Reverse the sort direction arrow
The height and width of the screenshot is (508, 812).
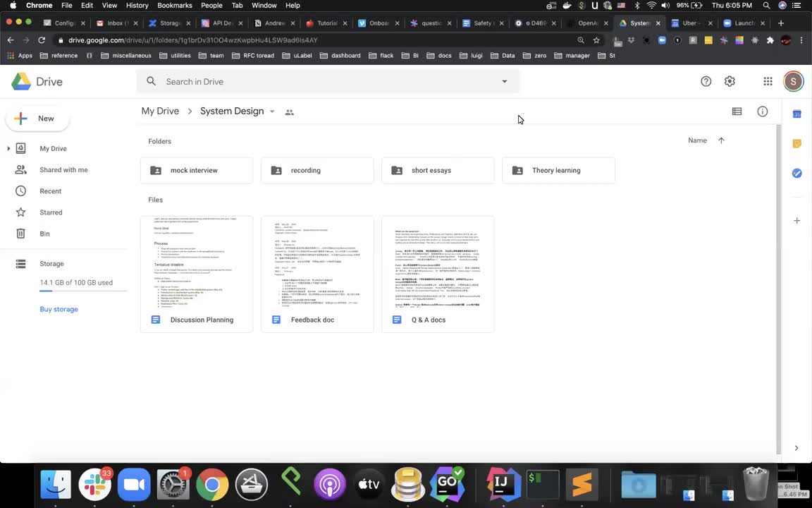click(x=721, y=140)
